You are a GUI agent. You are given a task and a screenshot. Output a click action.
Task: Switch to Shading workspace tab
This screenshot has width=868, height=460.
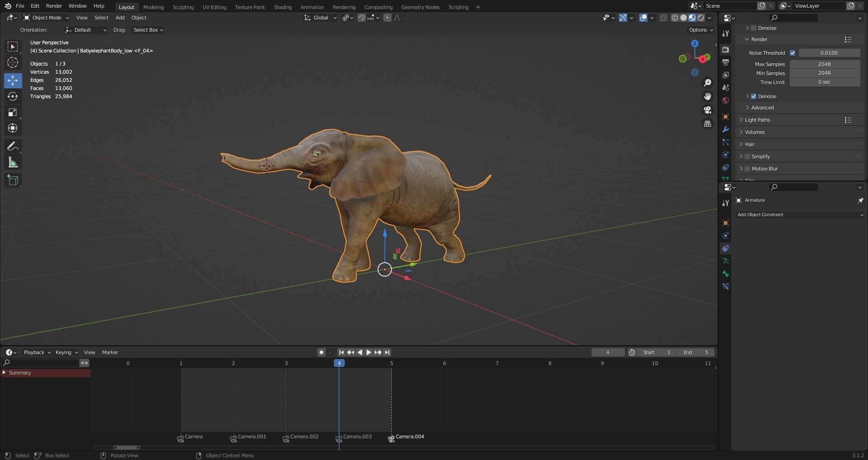pyautogui.click(x=283, y=7)
